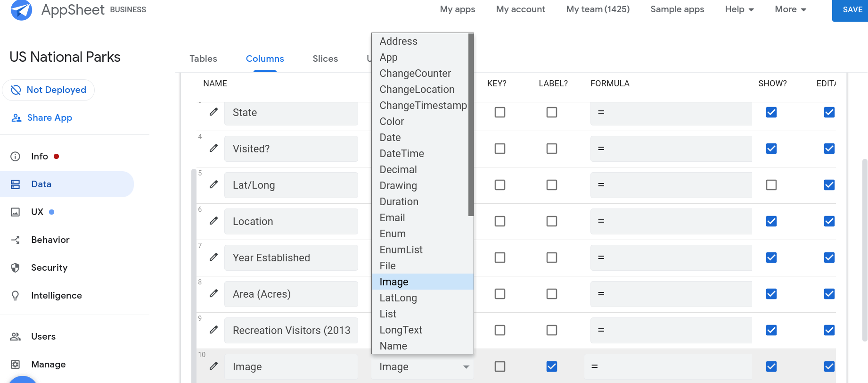This screenshot has height=383, width=868.
Task: Select Drawing type from dropdown list
Action: [x=420, y=186]
